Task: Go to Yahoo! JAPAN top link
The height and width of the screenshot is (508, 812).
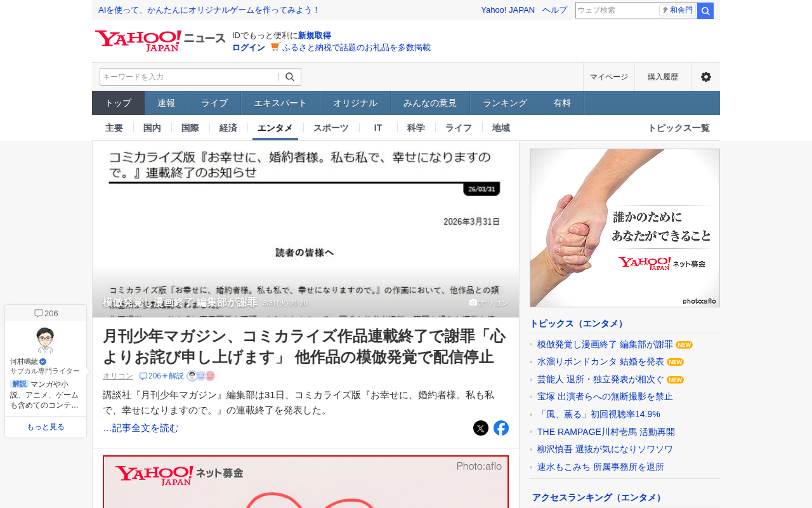Action: point(507,10)
